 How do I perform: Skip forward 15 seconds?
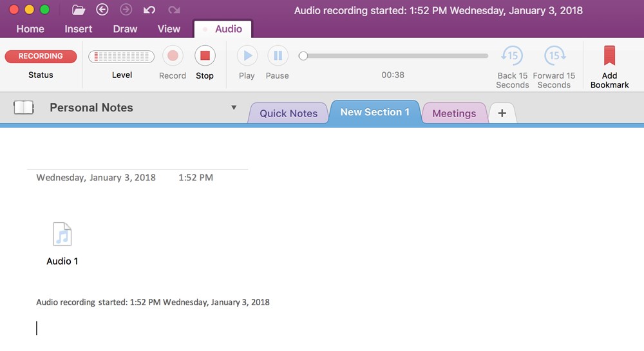click(x=554, y=56)
